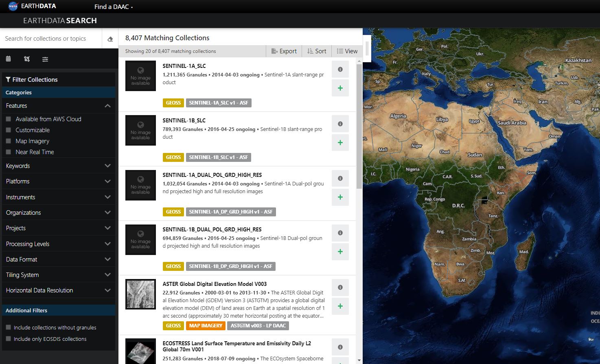Add SENTINEL-1A_SLC to project with plus
The image size is (600, 364).
(x=340, y=88)
